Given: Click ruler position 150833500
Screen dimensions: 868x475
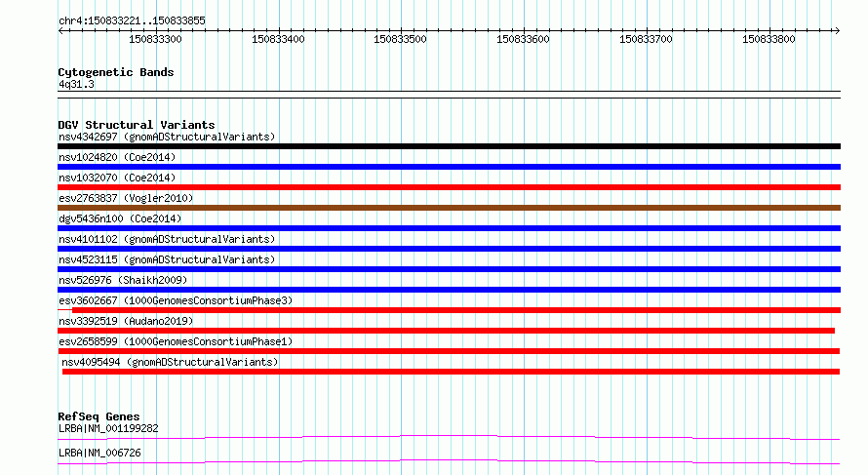Looking at the screenshot, I should 400,39.
